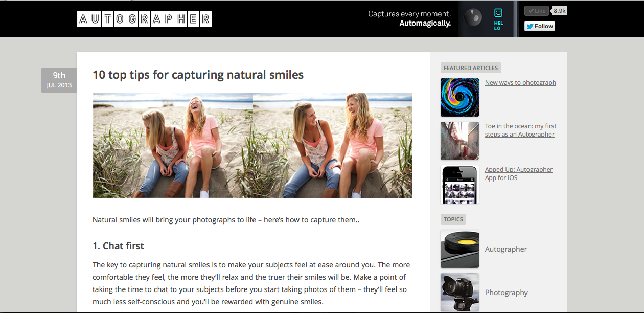Open the article title about natural smiles

coord(198,75)
